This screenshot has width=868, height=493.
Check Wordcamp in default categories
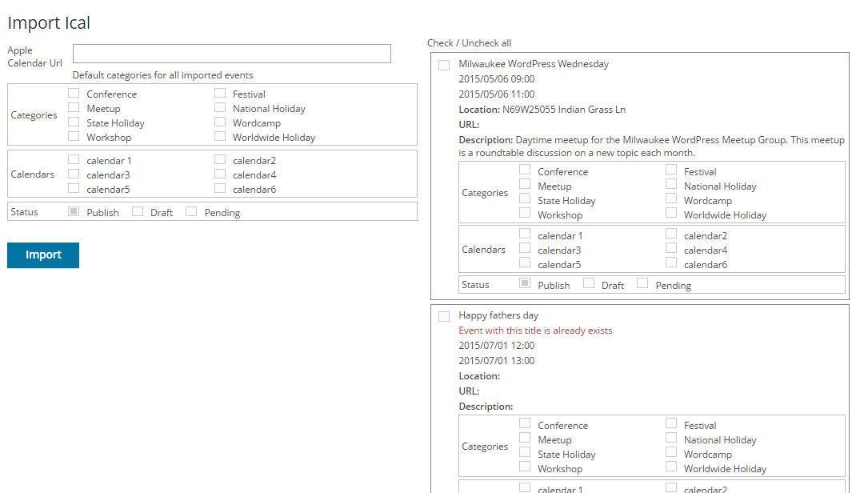(x=220, y=122)
